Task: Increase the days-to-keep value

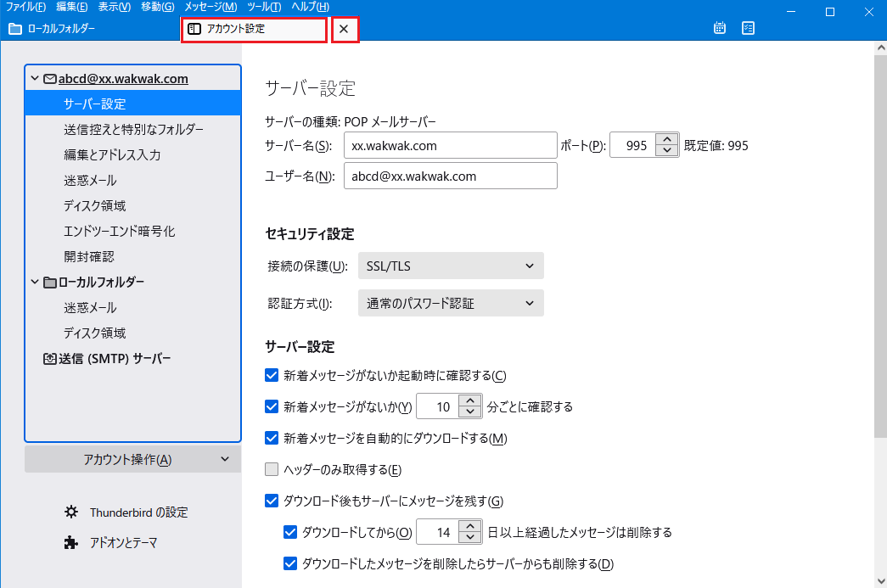Action: point(470,526)
